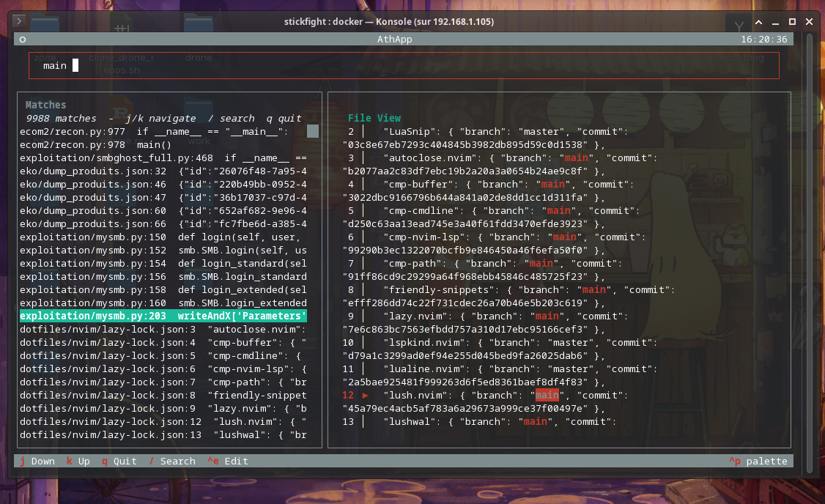The image size is (825, 504).
Task: Click the 'File View' panel heading
Action: (x=374, y=118)
